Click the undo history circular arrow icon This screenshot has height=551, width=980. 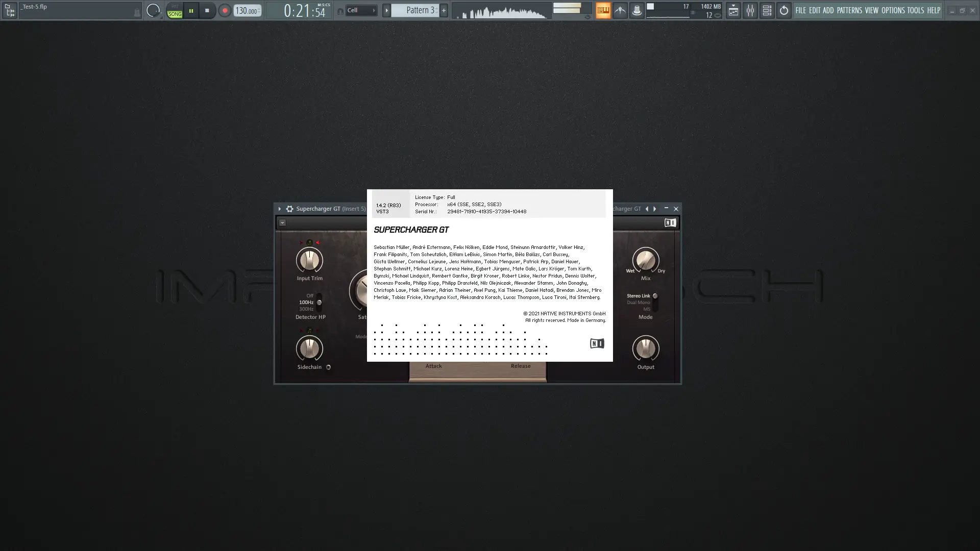[783, 10]
